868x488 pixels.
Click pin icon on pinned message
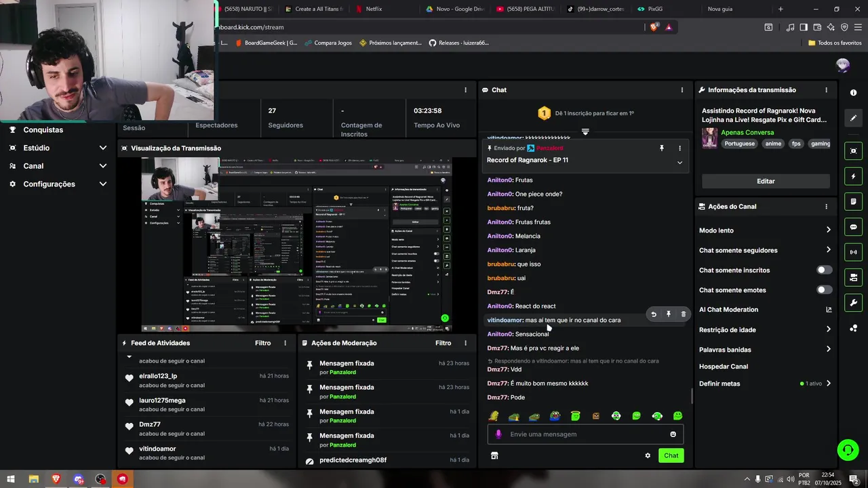(x=662, y=148)
